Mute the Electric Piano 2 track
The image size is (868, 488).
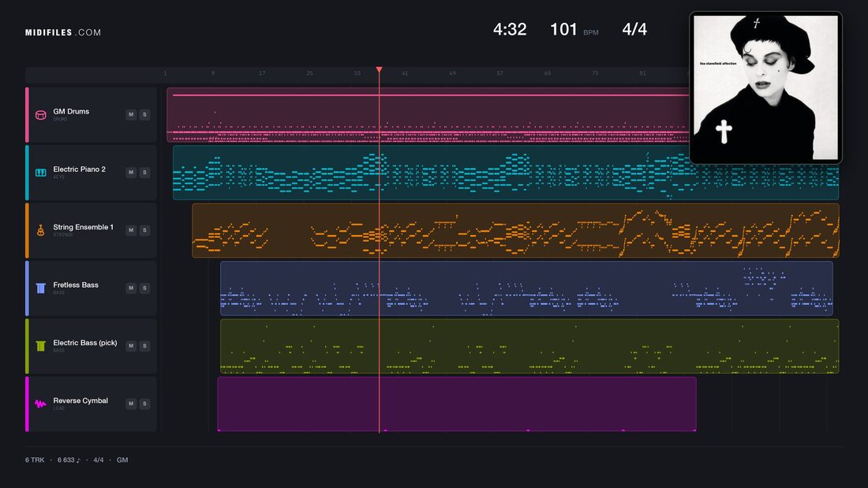pos(131,173)
